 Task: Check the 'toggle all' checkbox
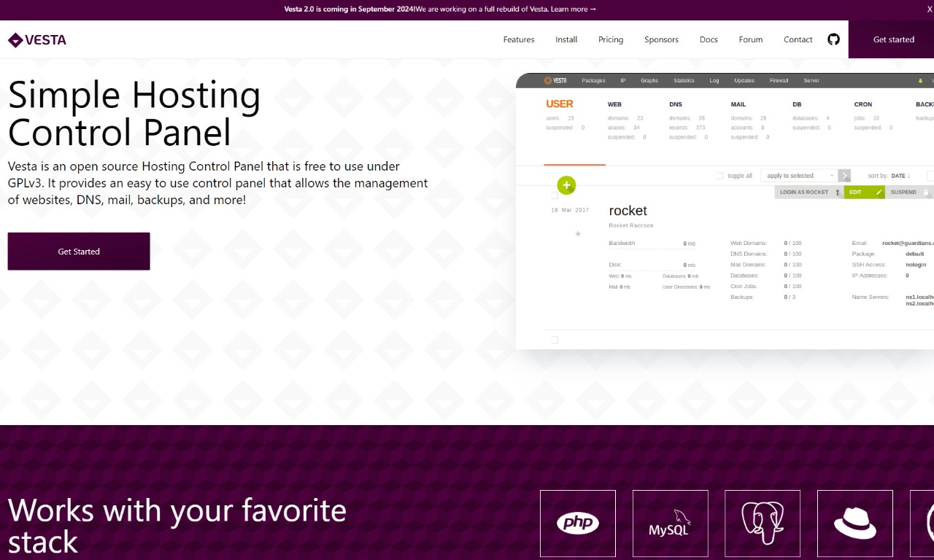click(719, 176)
